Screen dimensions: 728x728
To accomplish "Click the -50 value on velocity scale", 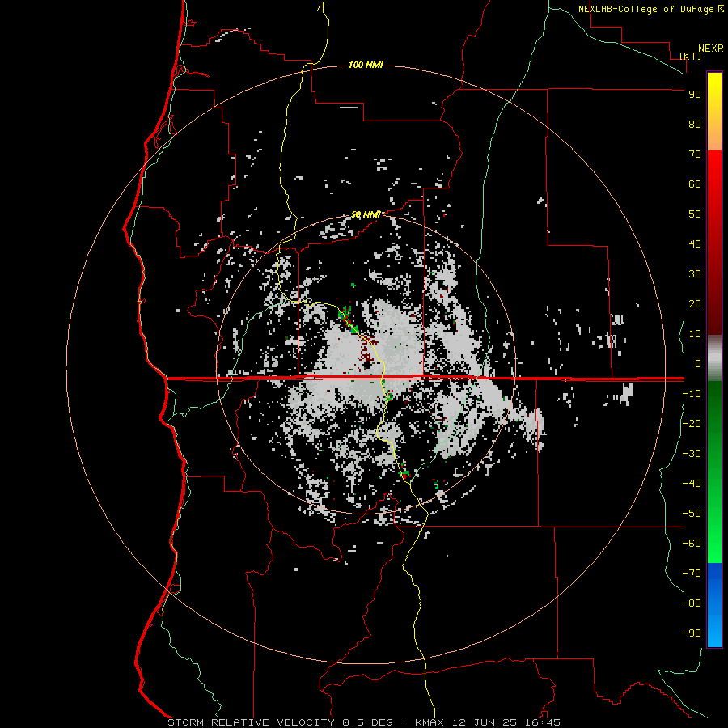I will [x=692, y=514].
